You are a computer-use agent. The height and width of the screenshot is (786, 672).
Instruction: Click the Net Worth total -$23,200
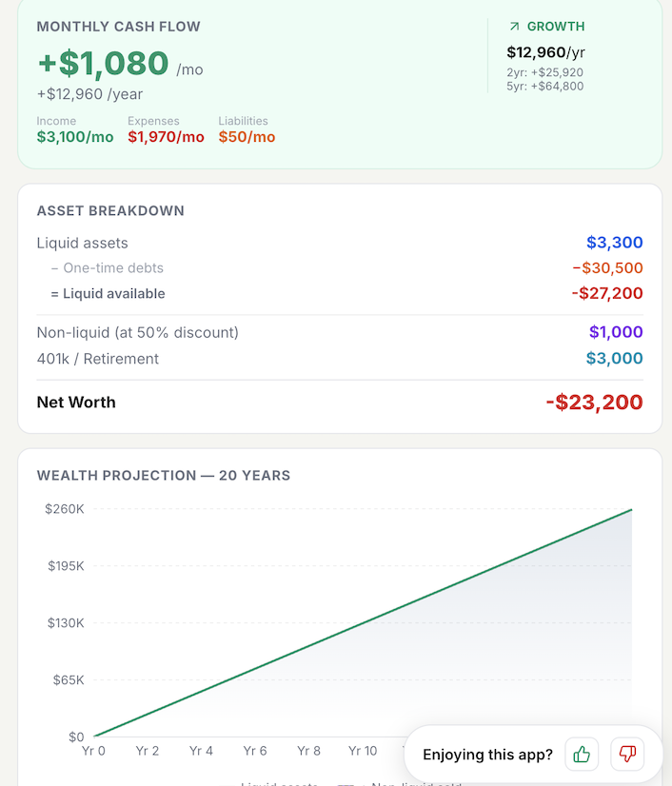point(594,403)
